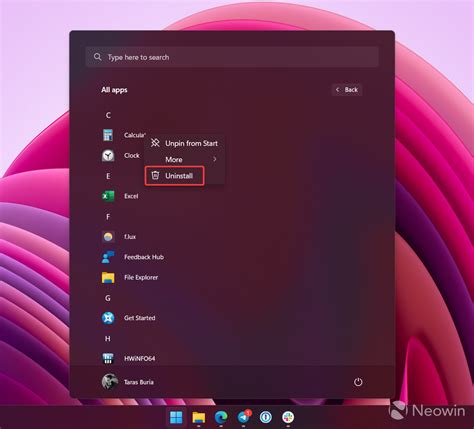
Task: Open the Feedback Hub icon
Action: click(x=108, y=257)
